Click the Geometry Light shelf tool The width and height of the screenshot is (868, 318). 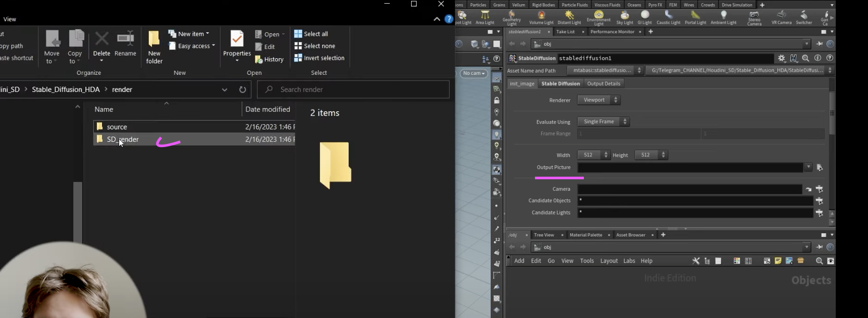(x=512, y=18)
